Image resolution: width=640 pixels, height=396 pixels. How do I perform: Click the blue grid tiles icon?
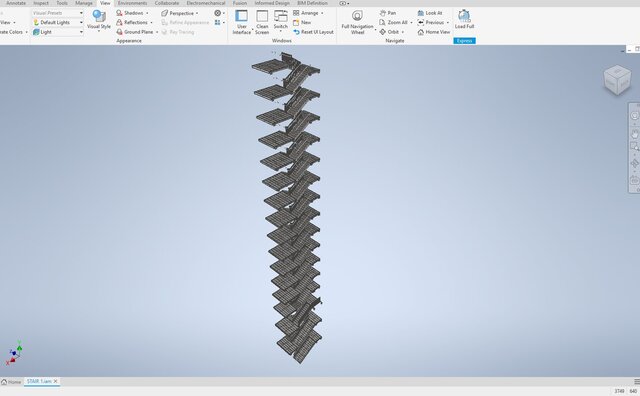218,22
